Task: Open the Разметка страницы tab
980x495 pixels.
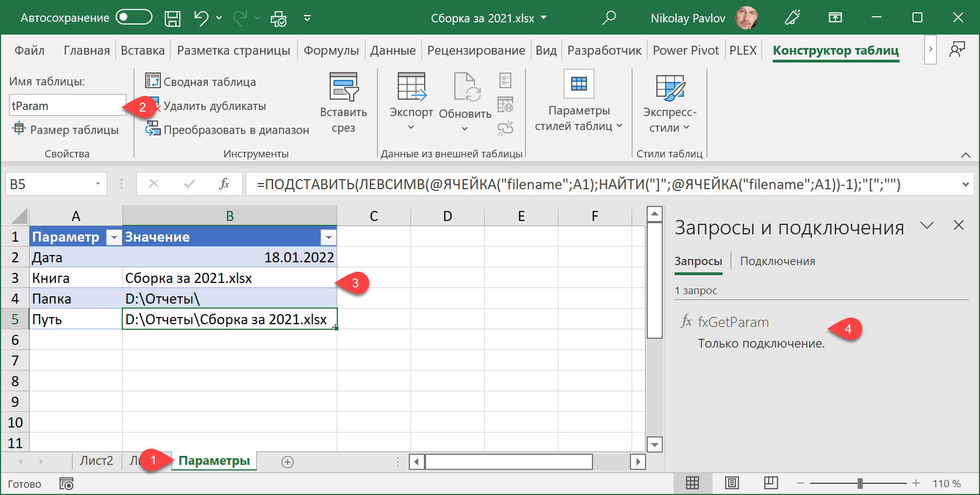Action: 233,50
